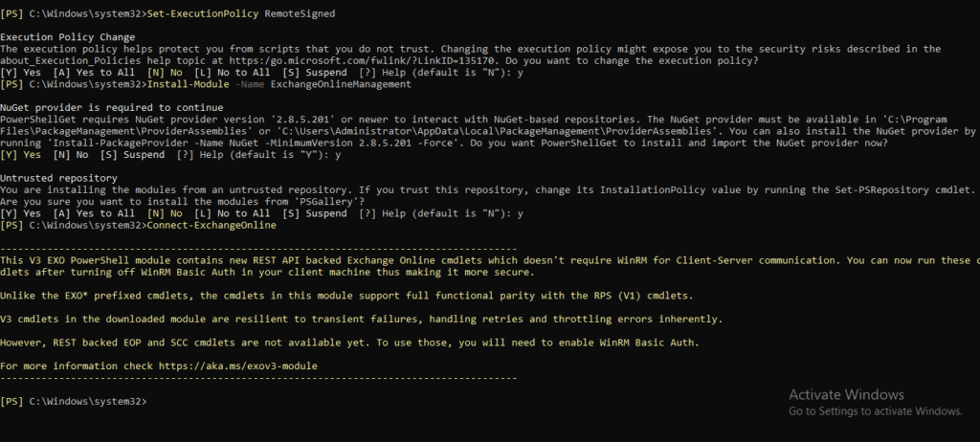Open the aka.ms/exov3-module link

pyautogui.click(x=238, y=366)
